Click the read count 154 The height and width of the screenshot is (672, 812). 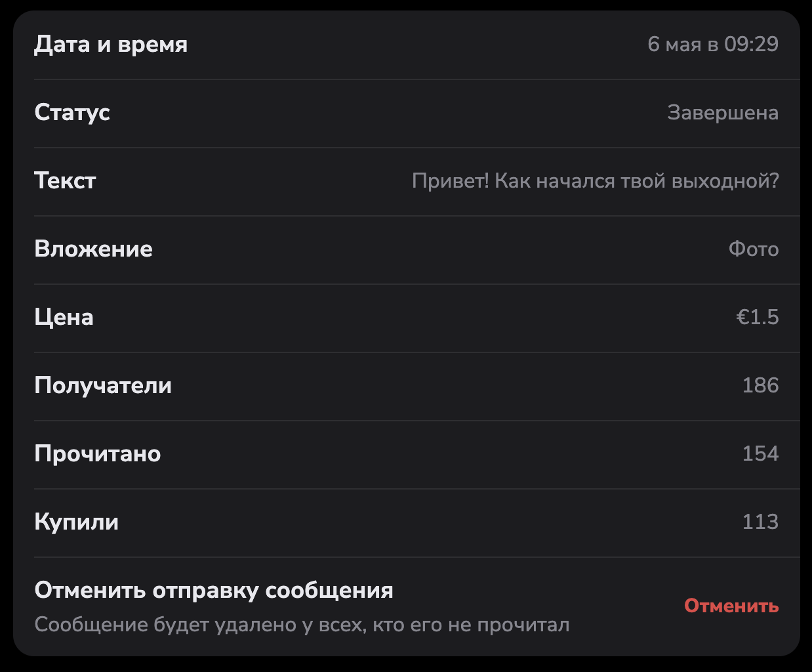tap(760, 453)
